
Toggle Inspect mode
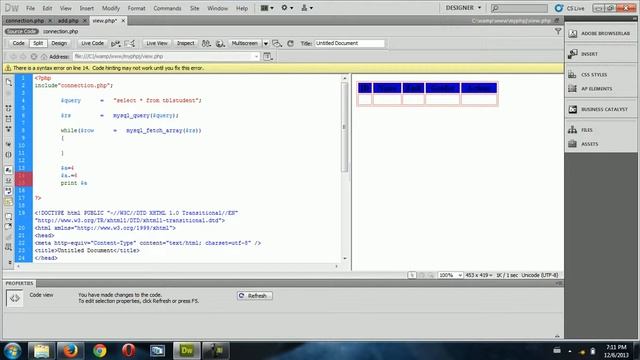[x=185, y=43]
